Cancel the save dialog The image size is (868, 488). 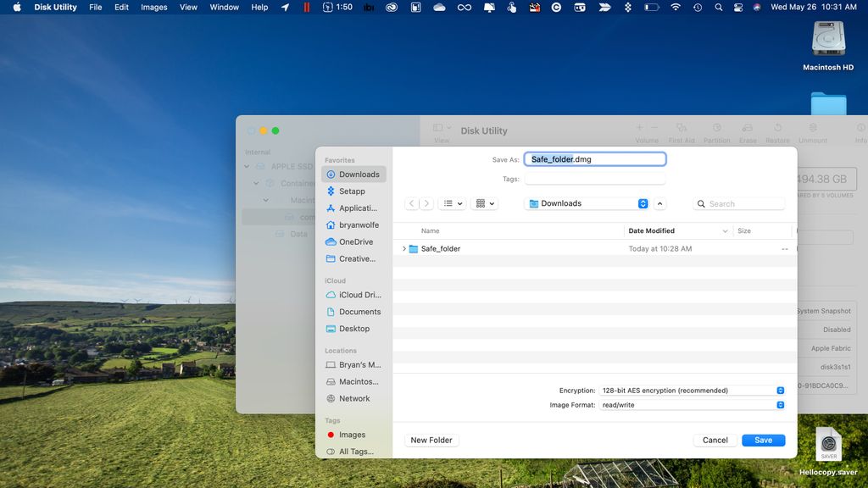714,440
